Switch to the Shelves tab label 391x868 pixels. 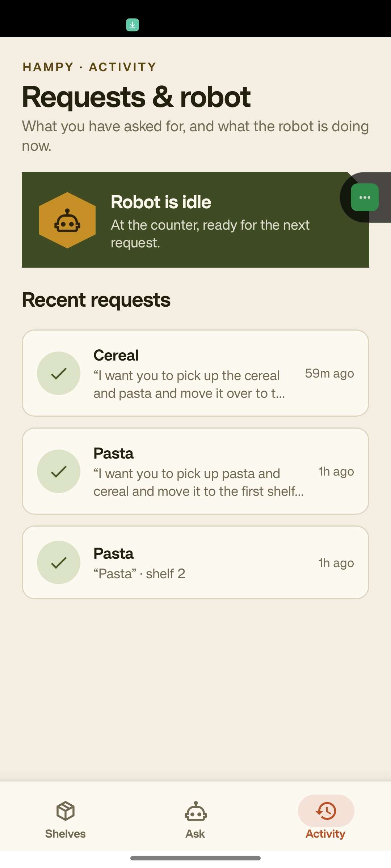pyautogui.click(x=66, y=834)
